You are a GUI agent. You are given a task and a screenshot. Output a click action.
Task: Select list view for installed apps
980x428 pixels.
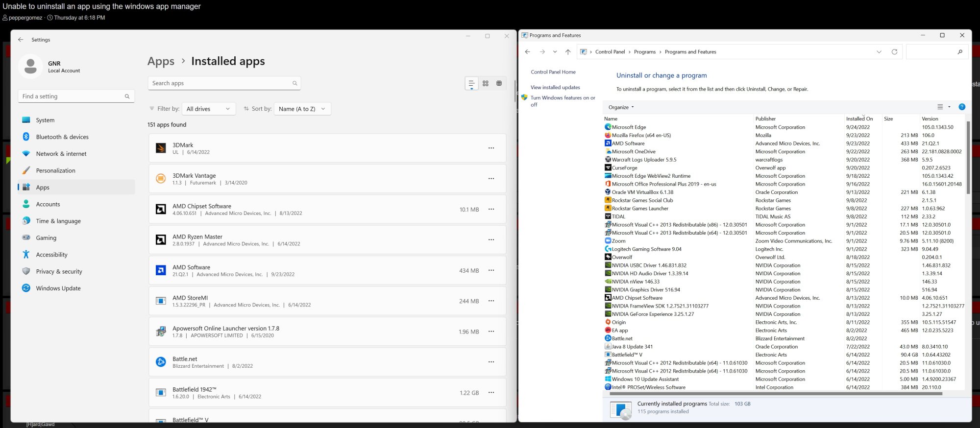(x=471, y=84)
